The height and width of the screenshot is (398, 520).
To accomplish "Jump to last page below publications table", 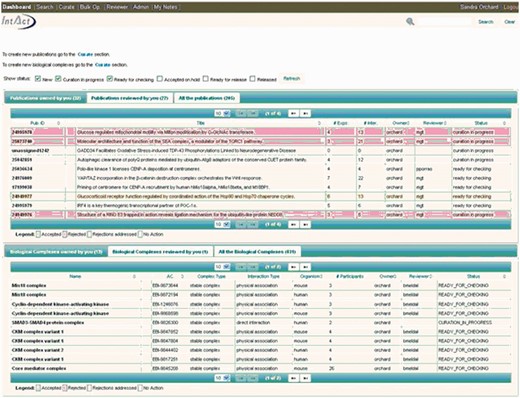I will point(305,225).
